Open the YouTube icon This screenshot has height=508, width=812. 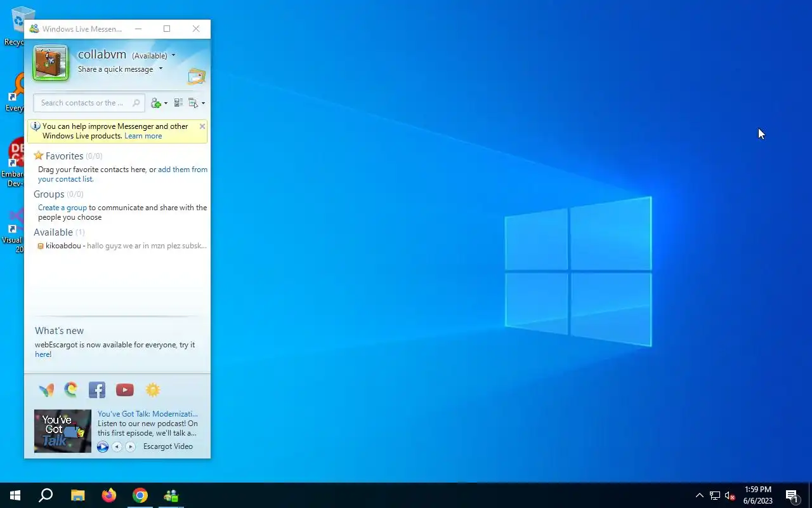coord(125,390)
